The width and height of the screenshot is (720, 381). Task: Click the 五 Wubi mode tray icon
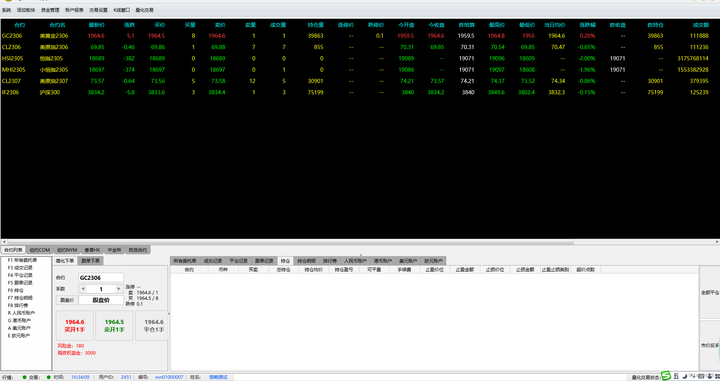point(676,376)
